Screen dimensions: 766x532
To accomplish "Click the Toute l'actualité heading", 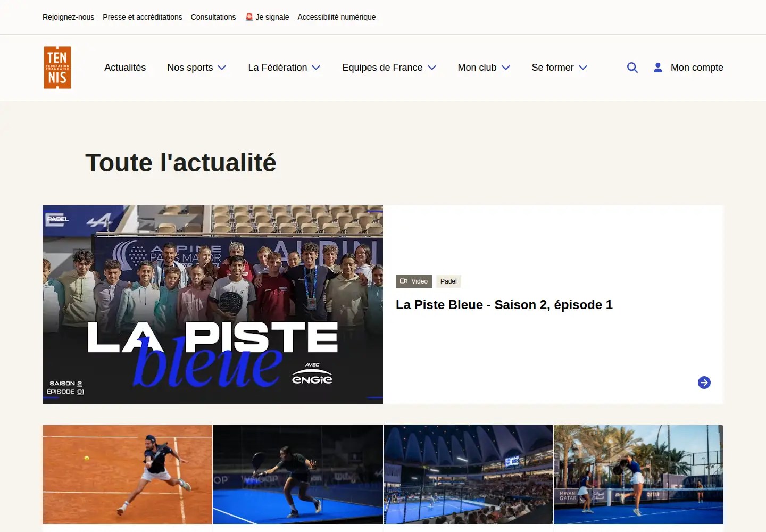I will [x=181, y=163].
